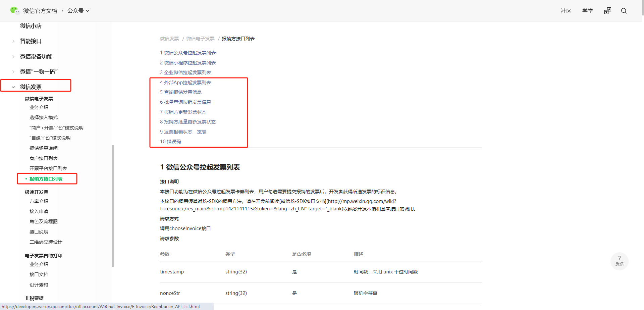Open 角色及流程图 page

click(44, 221)
